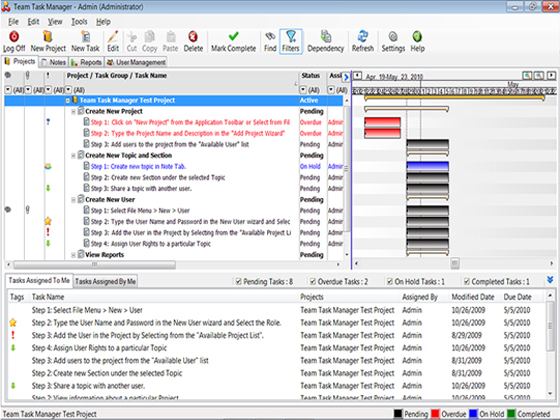Screen dimensions: 560x420
Task: Switch to Tasks Assigned By Me tab
Action: tap(105, 281)
